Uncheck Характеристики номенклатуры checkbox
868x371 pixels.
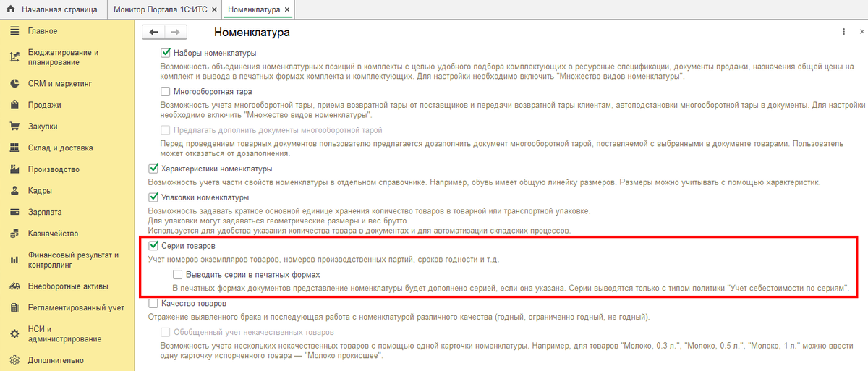point(153,169)
